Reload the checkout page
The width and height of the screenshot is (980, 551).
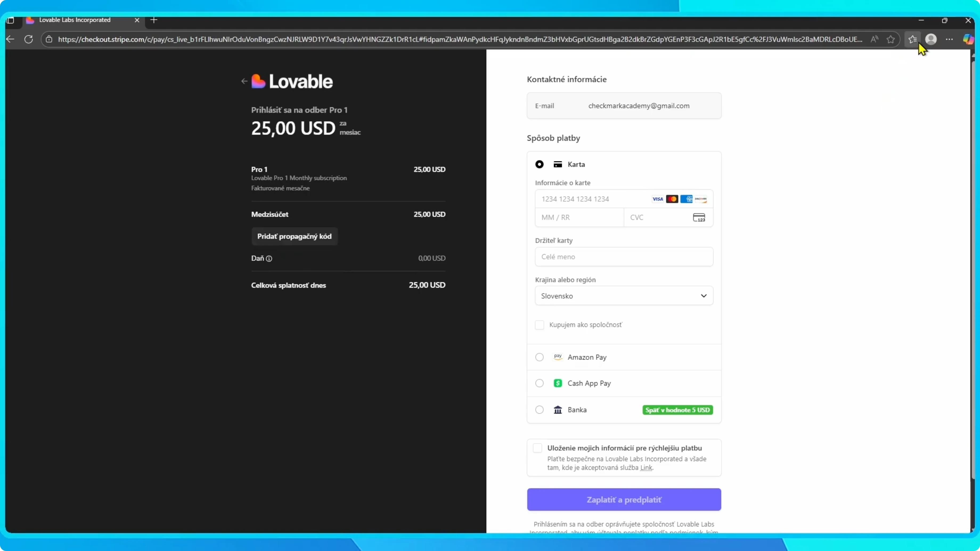tap(28, 39)
